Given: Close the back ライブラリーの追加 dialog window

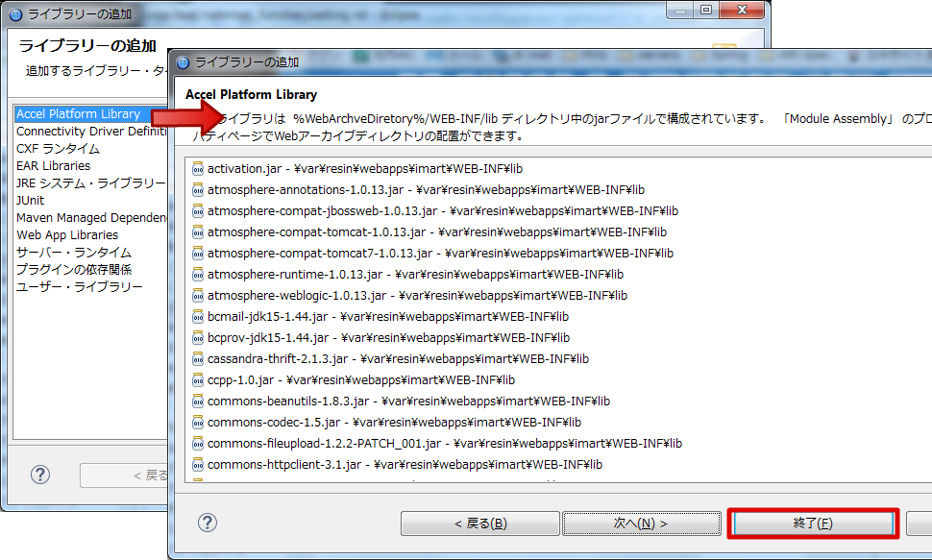Looking at the screenshot, I should point(742,10).
